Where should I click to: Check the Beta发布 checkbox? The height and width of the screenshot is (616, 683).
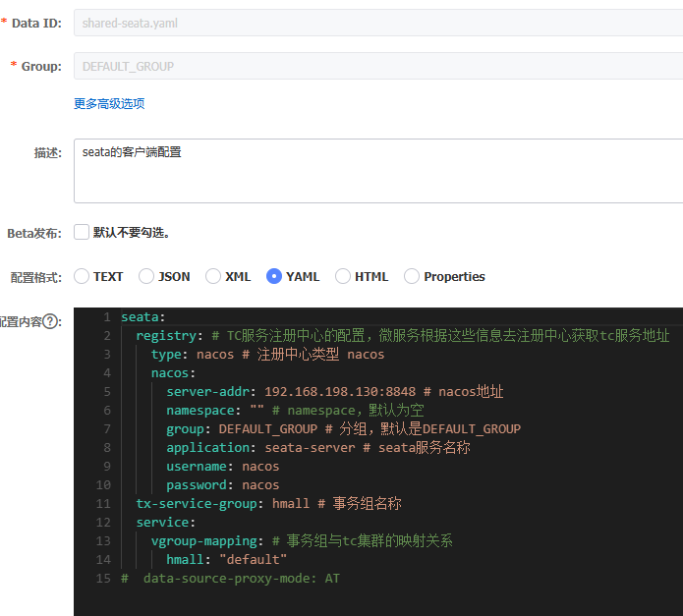click(x=82, y=232)
